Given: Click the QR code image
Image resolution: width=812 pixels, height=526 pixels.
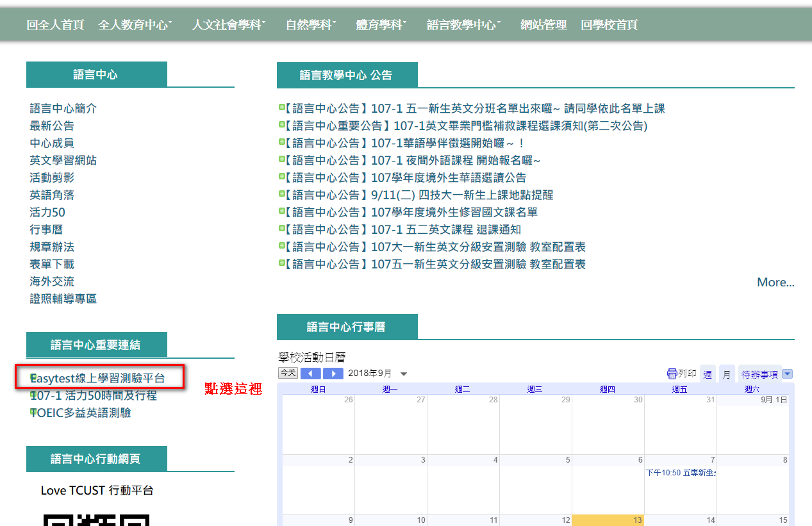Looking at the screenshot, I should coord(96,520).
